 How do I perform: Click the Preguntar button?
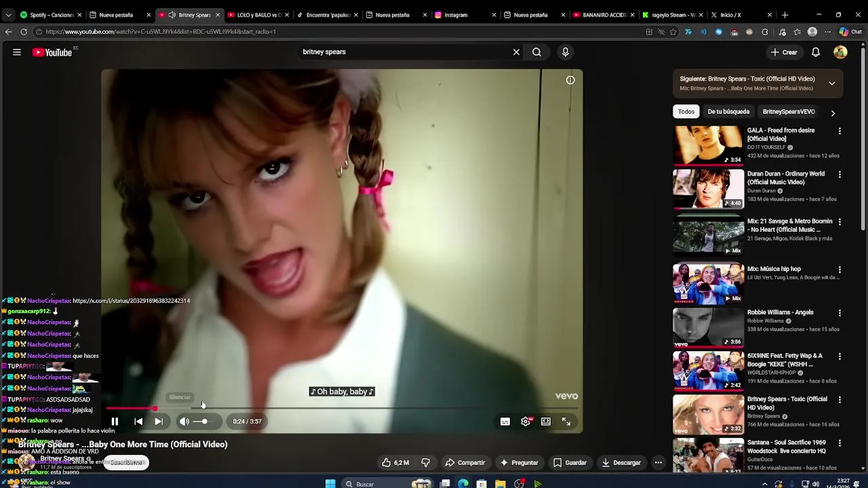[519, 463]
